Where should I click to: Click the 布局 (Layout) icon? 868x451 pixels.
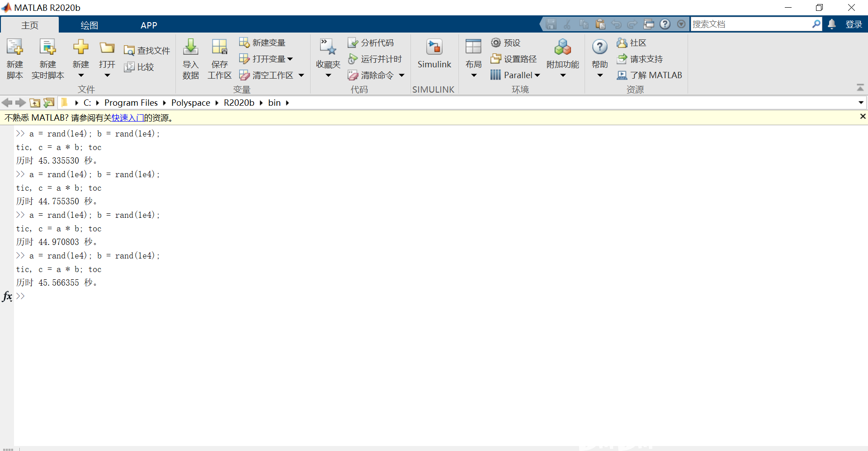(473, 47)
